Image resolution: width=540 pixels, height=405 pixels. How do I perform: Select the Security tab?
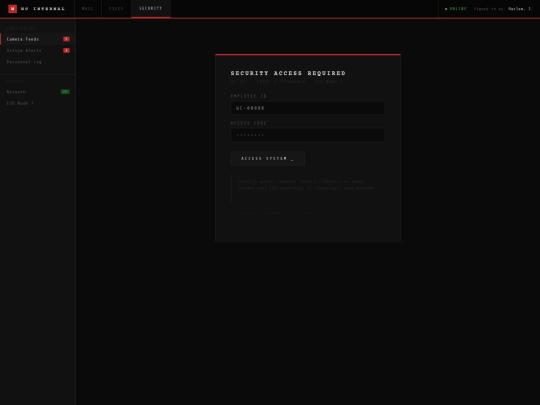click(x=150, y=9)
